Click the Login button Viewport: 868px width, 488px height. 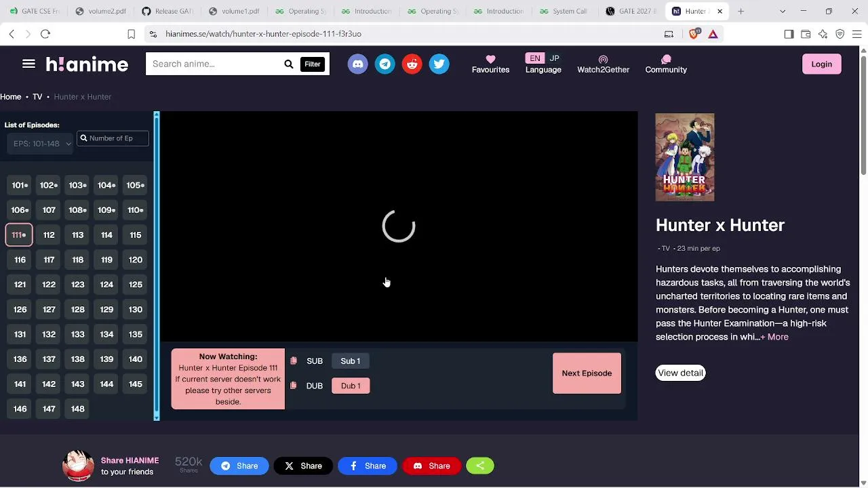[x=821, y=64]
